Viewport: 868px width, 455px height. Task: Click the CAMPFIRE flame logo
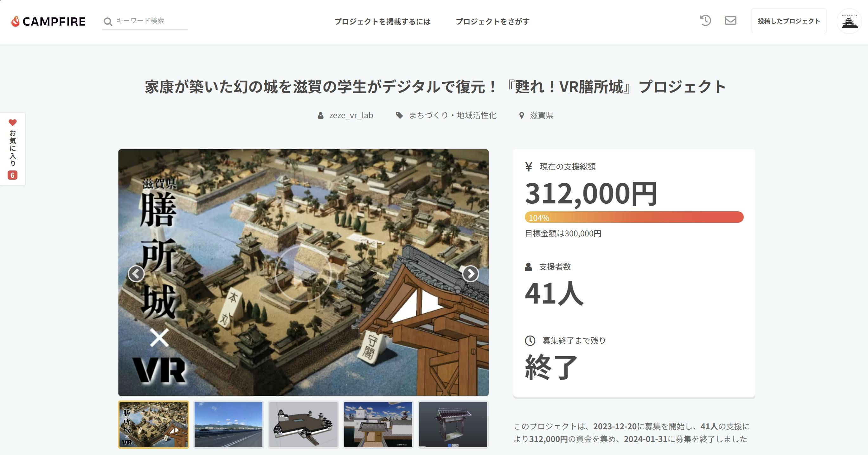tap(15, 22)
